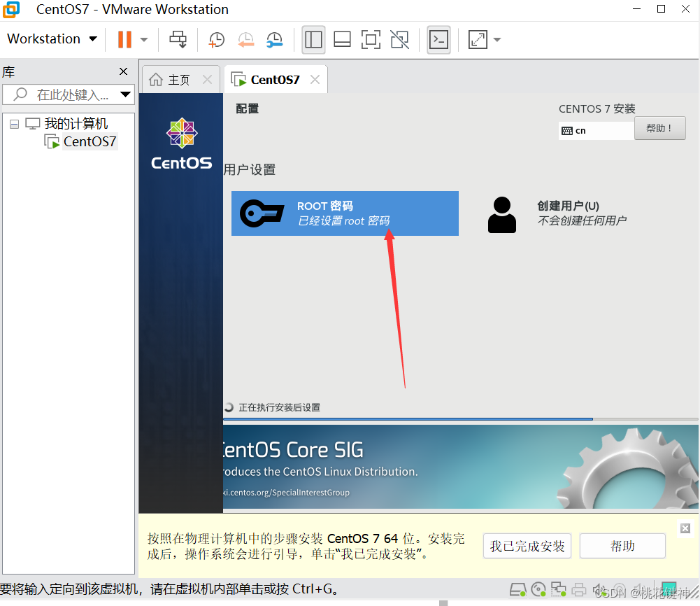The image size is (700, 606).
Task: Click the CentOS Core SIG banner
Action: 461,467
